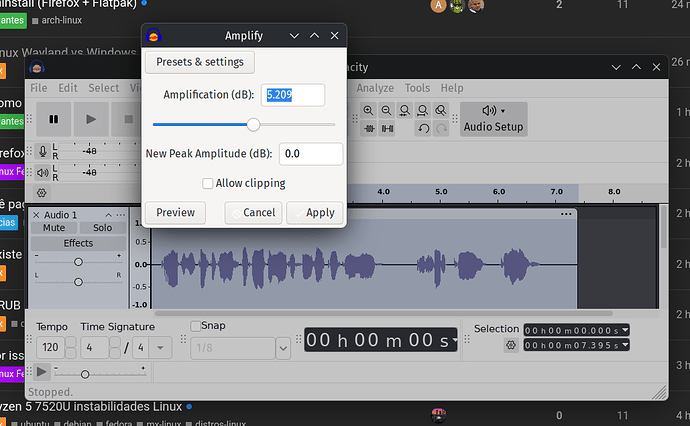Mute the Audio 1 track
Image resolution: width=690 pixels, height=426 pixels.
point(54,228)
